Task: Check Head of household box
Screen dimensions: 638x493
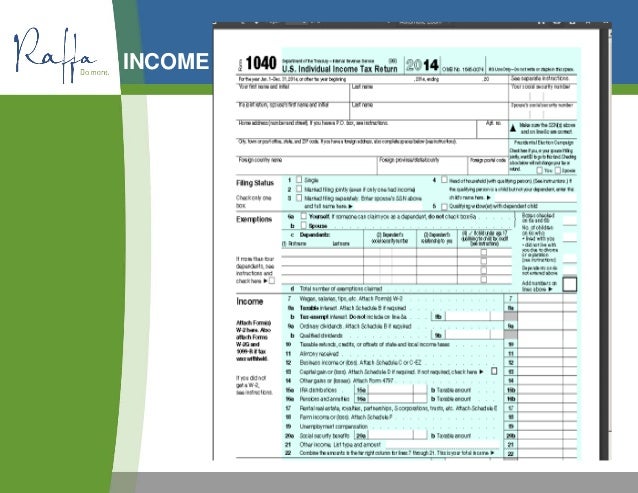Action: tap(444, 179)
